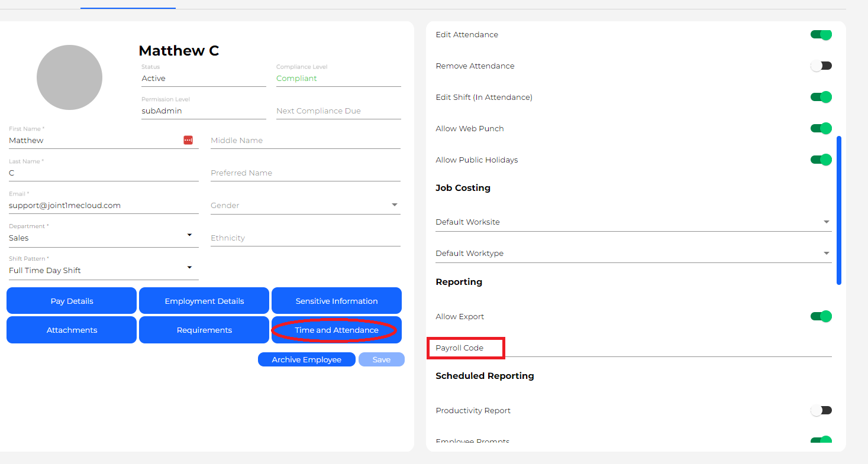This screenshot has width=868, height=464.
Task: Open the Time and Attendance section
Action: 337,330
